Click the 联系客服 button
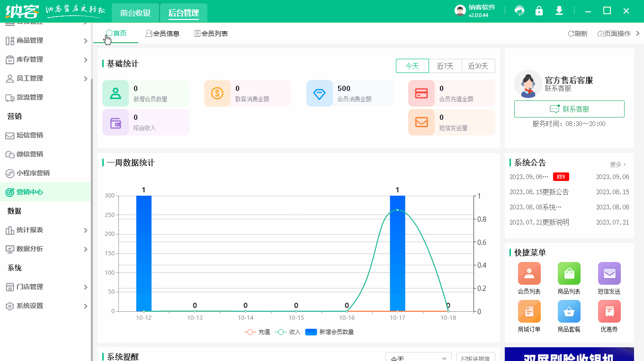Viewport: 644px width, 361px height. pos(569,108)
